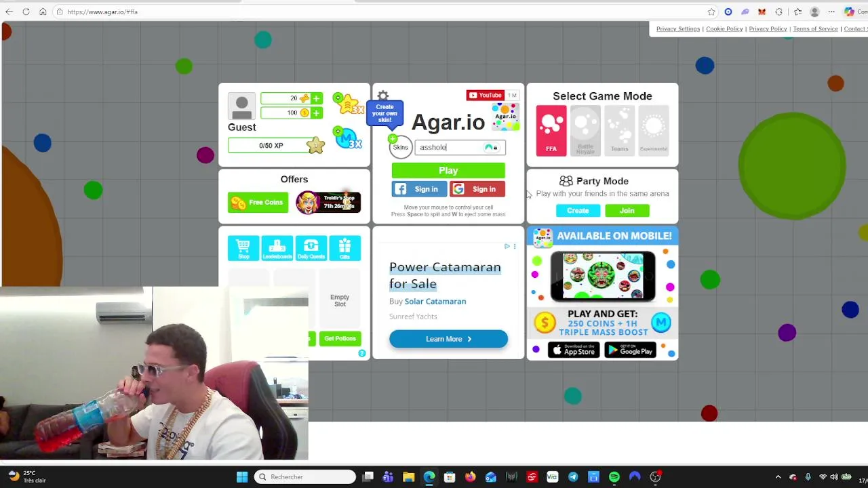The height and width of the screenshot is (488, 868).
Task: Click the XP progress bar level star
Action: pos(315,145)
